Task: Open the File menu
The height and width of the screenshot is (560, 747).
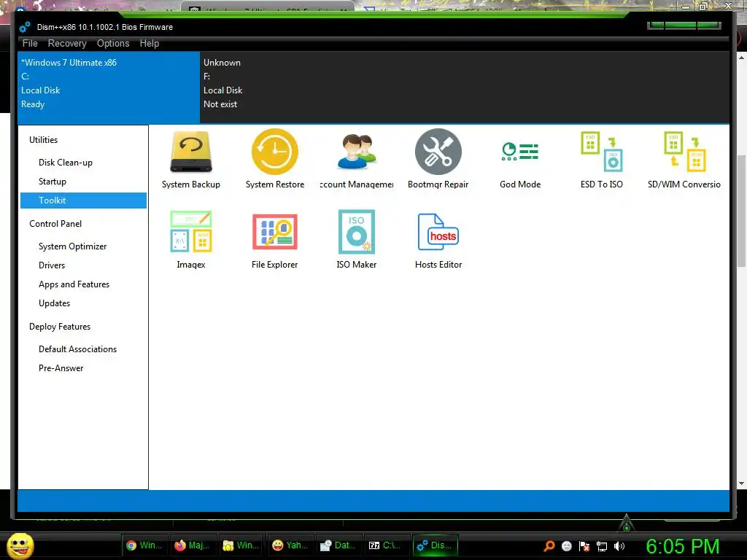Action: click(x=29, y=43)
